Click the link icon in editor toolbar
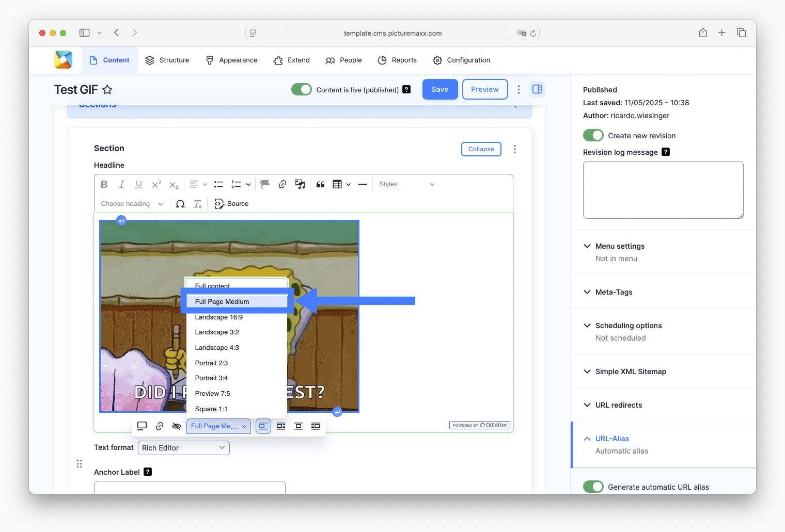This screenshot has width=785, height=532. [282, 184]
